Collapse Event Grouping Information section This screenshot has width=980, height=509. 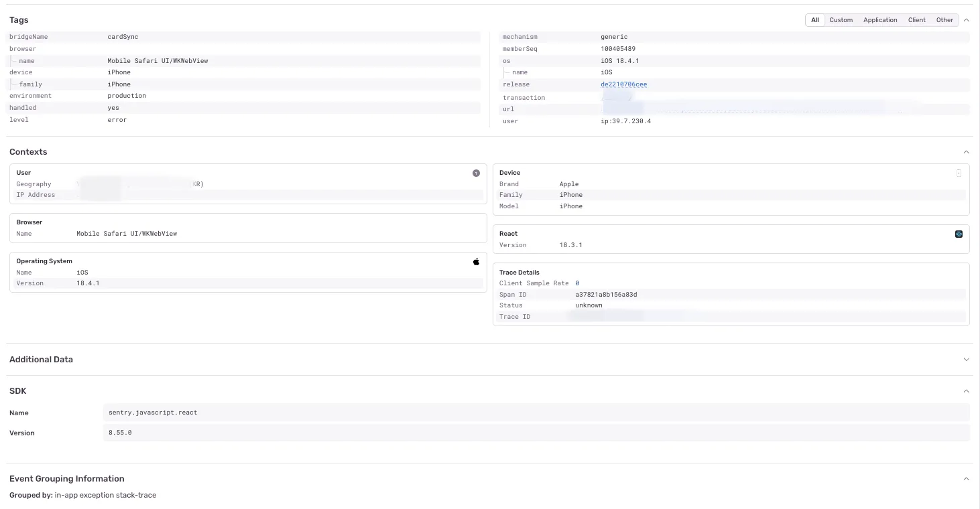click(966, 479)
